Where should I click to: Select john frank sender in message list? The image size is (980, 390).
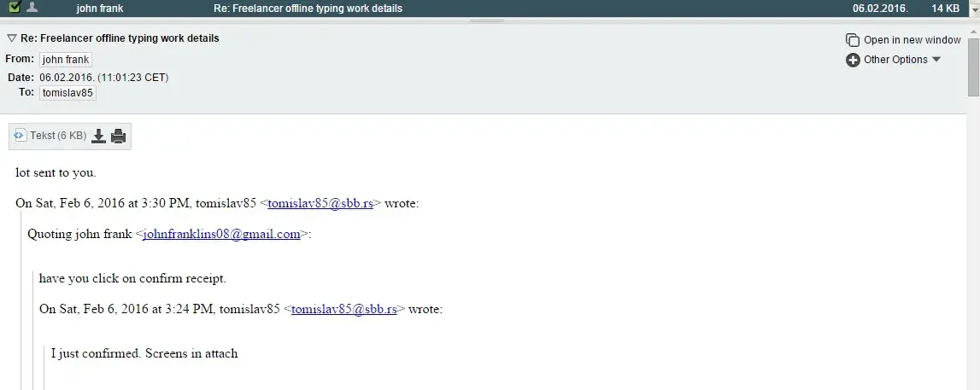click(99, 9)
